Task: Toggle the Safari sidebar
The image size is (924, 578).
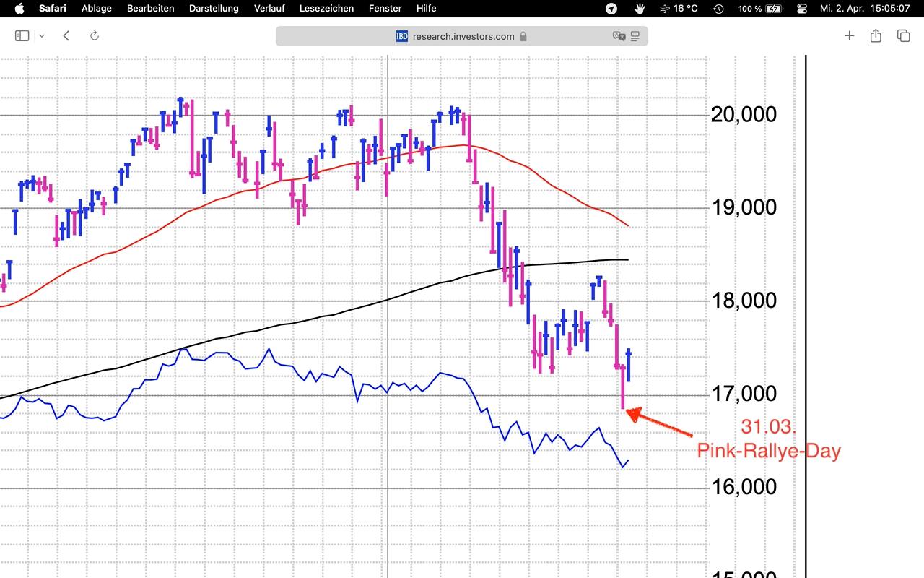Action: click(22, 35)
